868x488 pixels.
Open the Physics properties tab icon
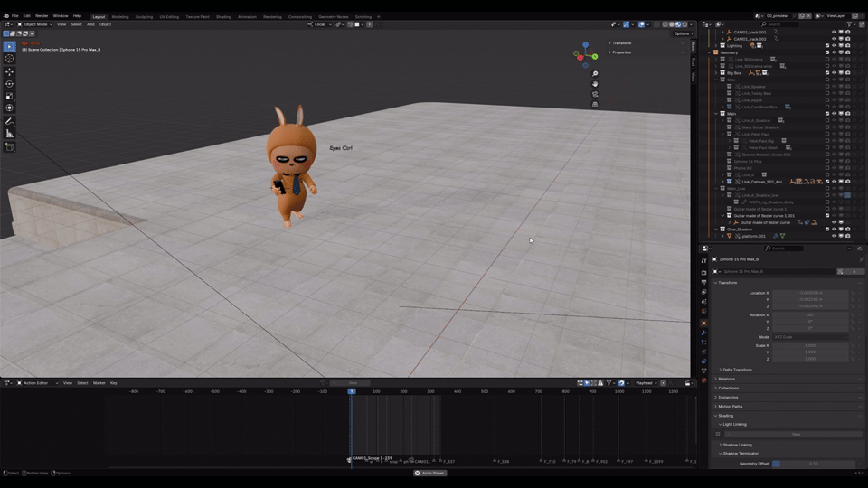[x=703, y=352]
